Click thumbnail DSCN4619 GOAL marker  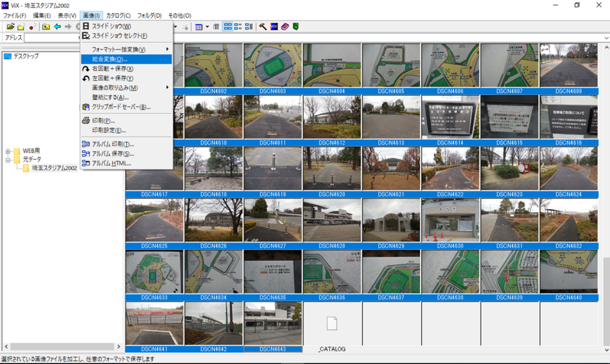[273, 169]
